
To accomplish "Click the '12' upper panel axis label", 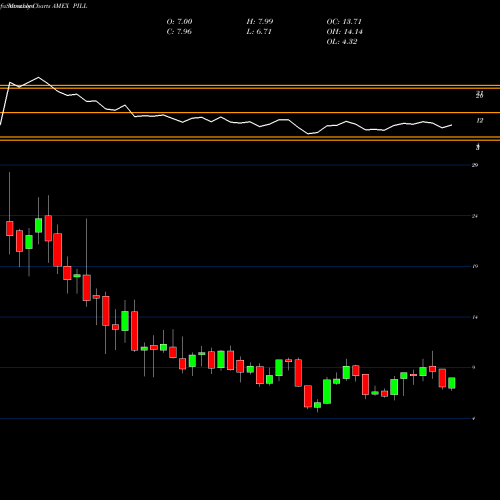I will tap(480, 121).
